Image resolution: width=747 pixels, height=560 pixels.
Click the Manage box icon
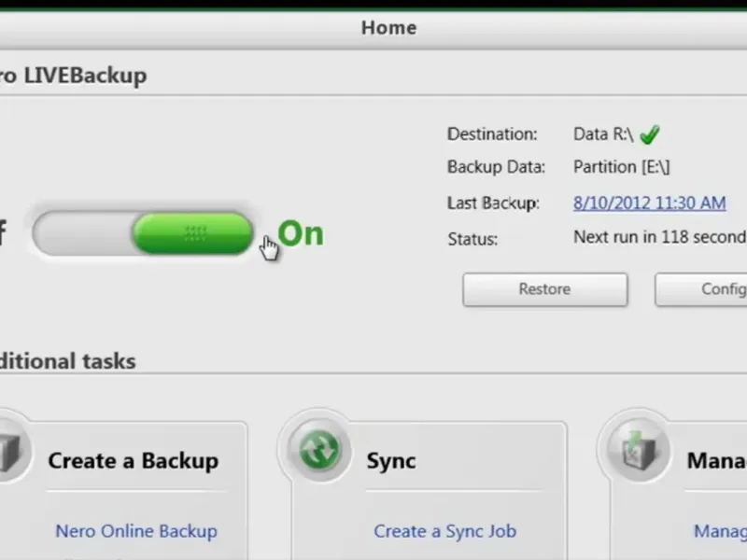pyautogui.click(x=639, y=450)
